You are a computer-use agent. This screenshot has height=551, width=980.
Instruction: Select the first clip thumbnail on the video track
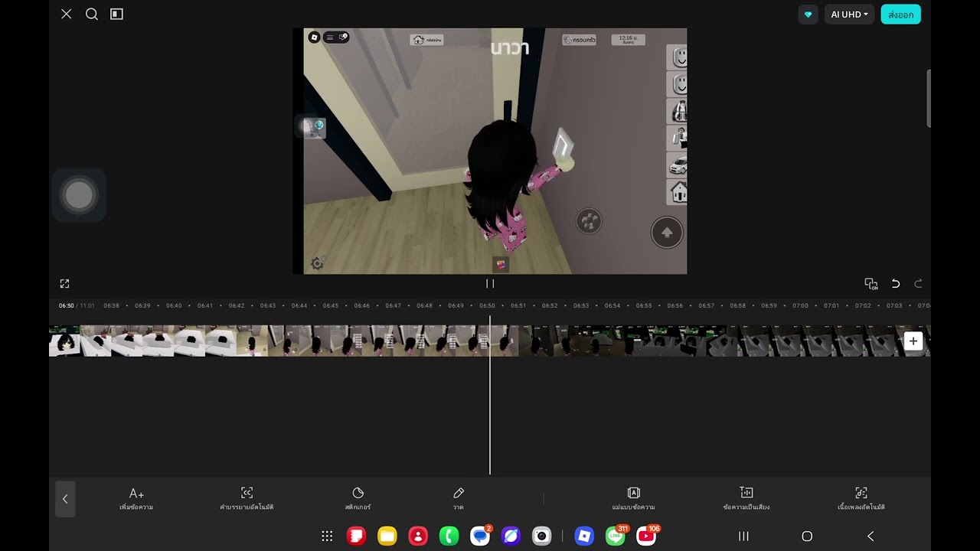(x=65, y=341)
